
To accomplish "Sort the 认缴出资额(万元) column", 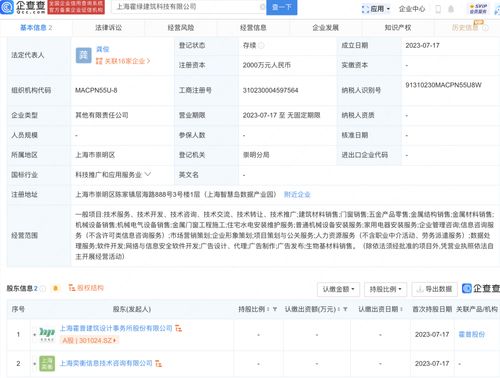I will [x=339, y=309].
